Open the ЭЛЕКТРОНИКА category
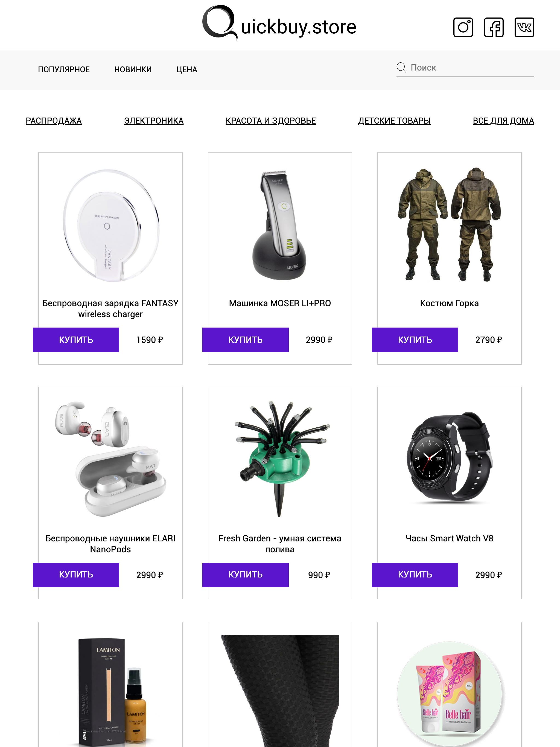This screenshot has height=747, width=560. pos(154,121)
